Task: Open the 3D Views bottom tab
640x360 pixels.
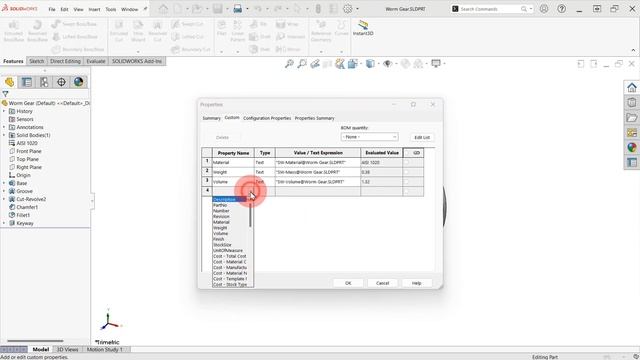Action: [67, 349]
